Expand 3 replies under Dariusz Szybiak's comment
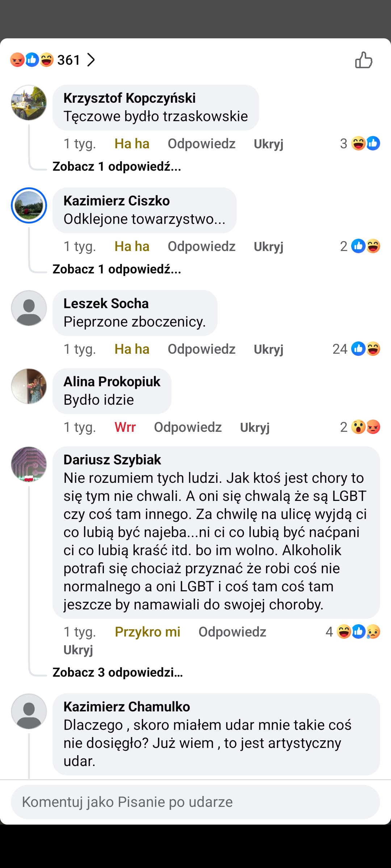The width and height of the screenshot is (391, 868). [x=118, y=672]
